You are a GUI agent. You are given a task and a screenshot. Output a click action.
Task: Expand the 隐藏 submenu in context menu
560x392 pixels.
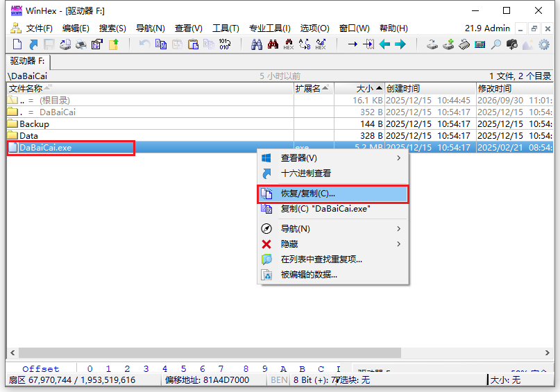pos(333,244)
